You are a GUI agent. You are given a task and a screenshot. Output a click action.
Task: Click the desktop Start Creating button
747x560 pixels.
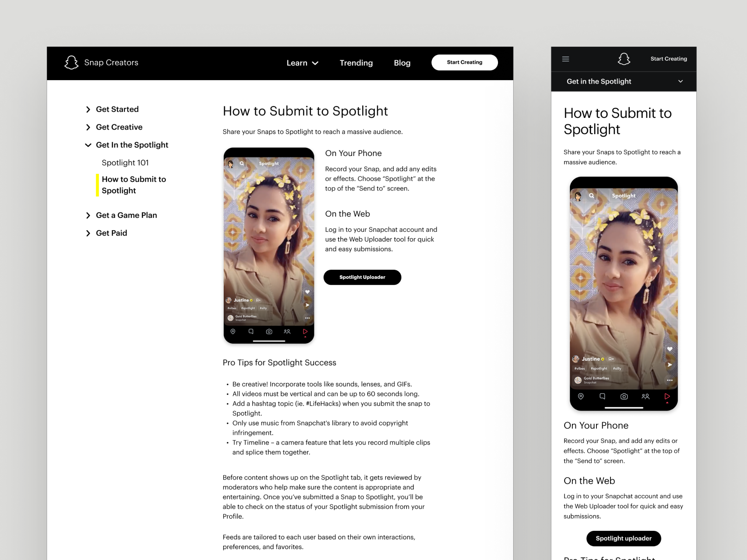464,62
